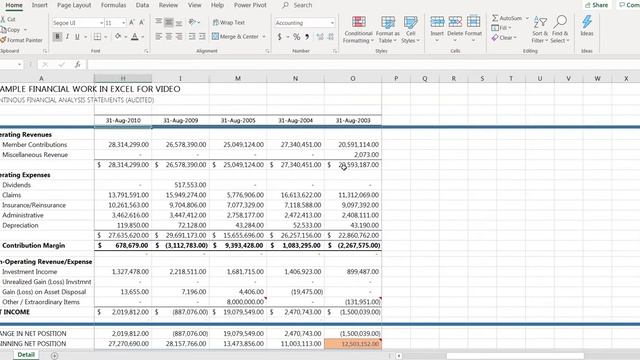This screenshot has height=360, width=640.
Task: Decrease indent
Action: click(192, 37)
